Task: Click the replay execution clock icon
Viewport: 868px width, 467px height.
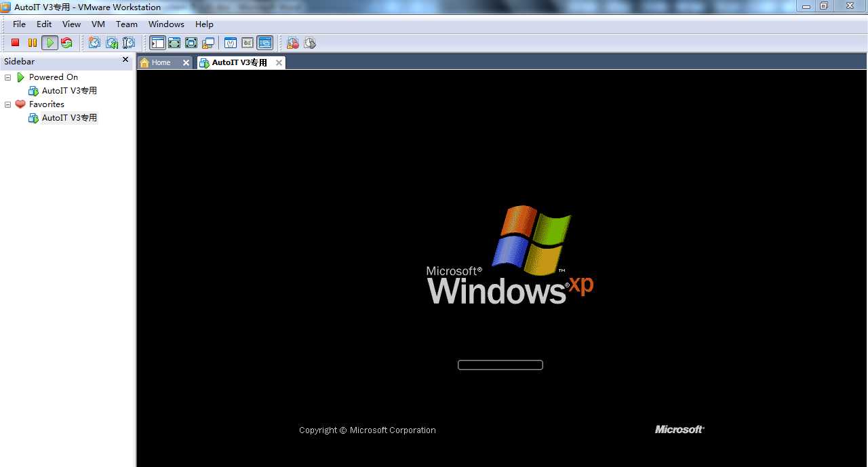Action: (310, 43)
